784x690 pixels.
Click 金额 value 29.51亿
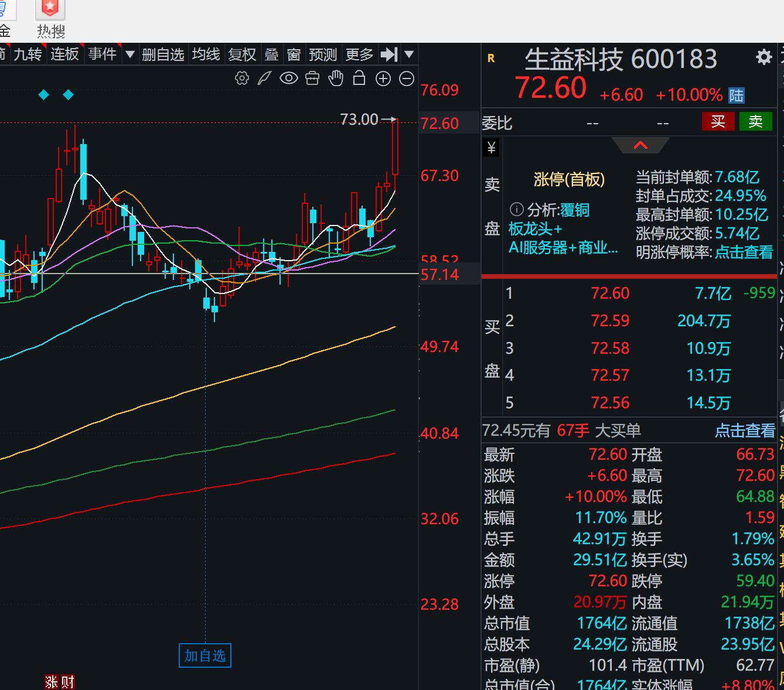click(x=600, y=560)
